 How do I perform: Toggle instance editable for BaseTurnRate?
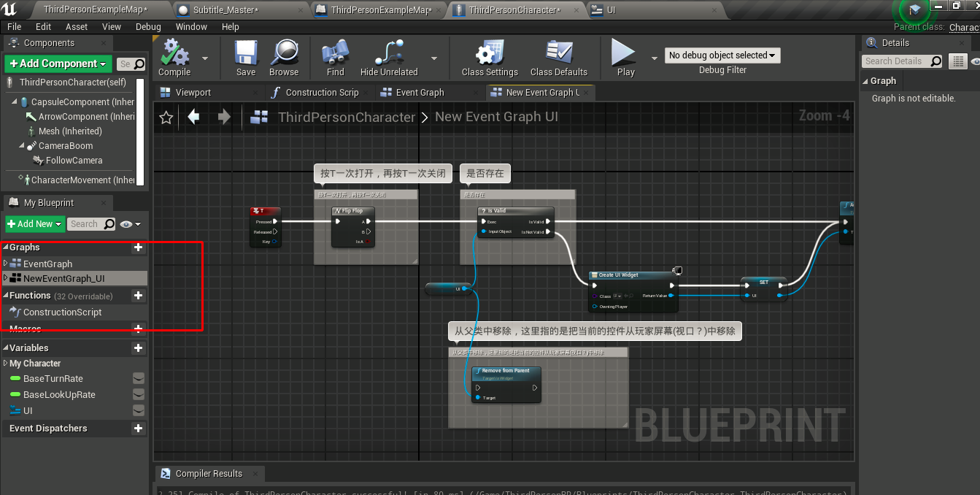click(x=139, y=378)
